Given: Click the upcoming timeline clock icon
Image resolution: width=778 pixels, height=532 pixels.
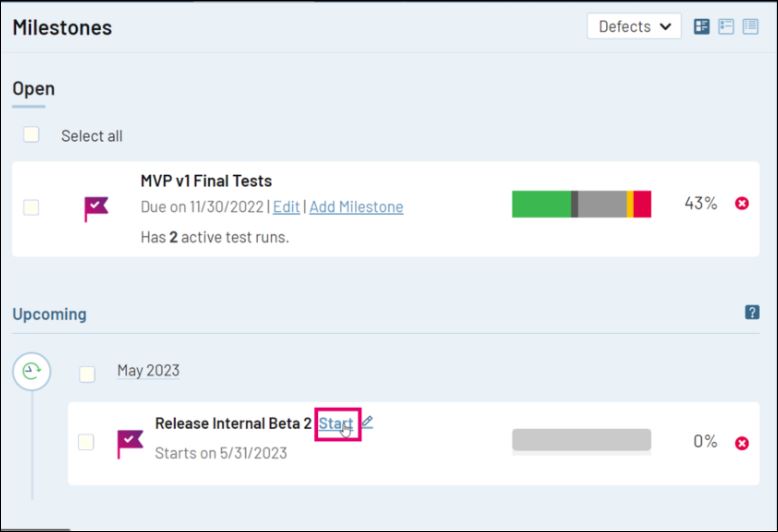Looking at the screenshot, I should [x=32, y=372].
